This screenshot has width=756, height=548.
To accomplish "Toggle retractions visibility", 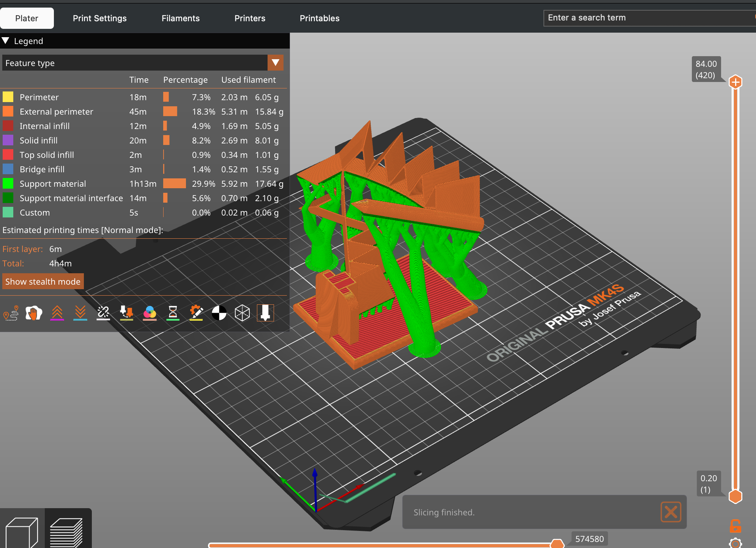I will point(57,313).
